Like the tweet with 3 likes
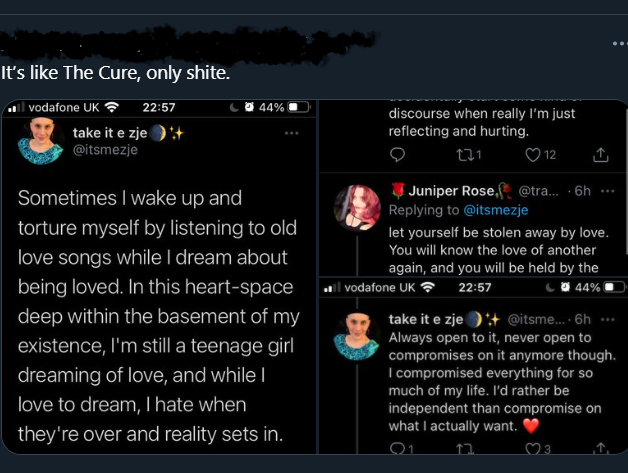628x473 pixels. [x=533, y=450]
